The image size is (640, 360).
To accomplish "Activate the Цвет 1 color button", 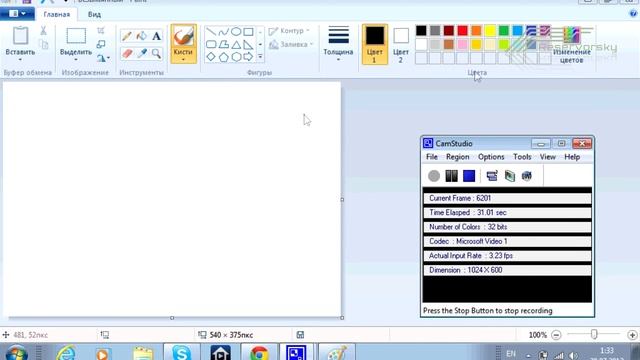I will (374, 44).
